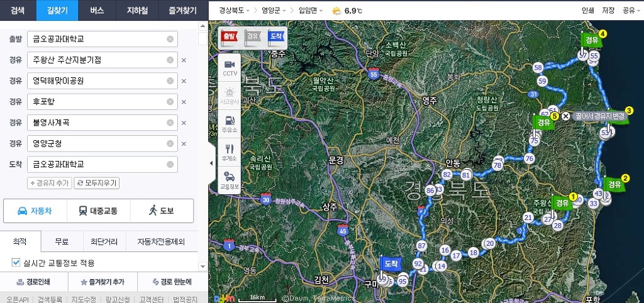Open the 입암면 town dropdown
The width and height of the screenshot is (644, 303).
click(310, 11)
